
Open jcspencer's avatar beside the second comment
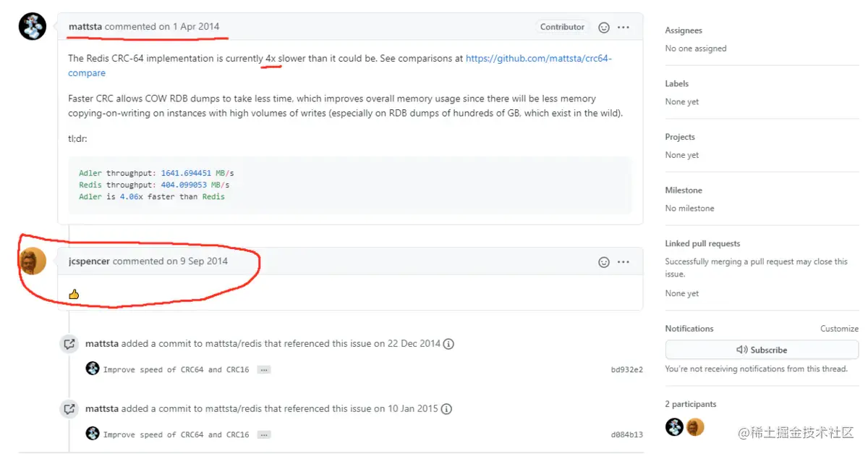pos(33,261)
